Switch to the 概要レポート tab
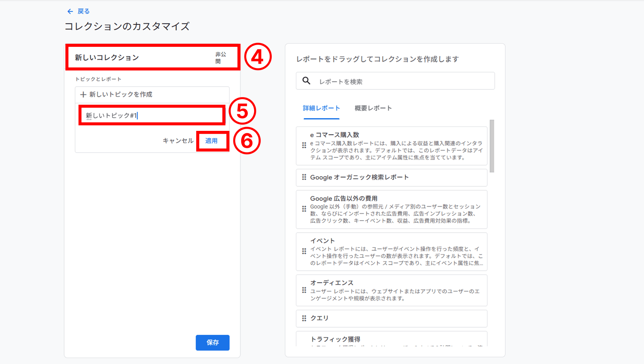Screen dimensions: 644x364 pos(373,108)
